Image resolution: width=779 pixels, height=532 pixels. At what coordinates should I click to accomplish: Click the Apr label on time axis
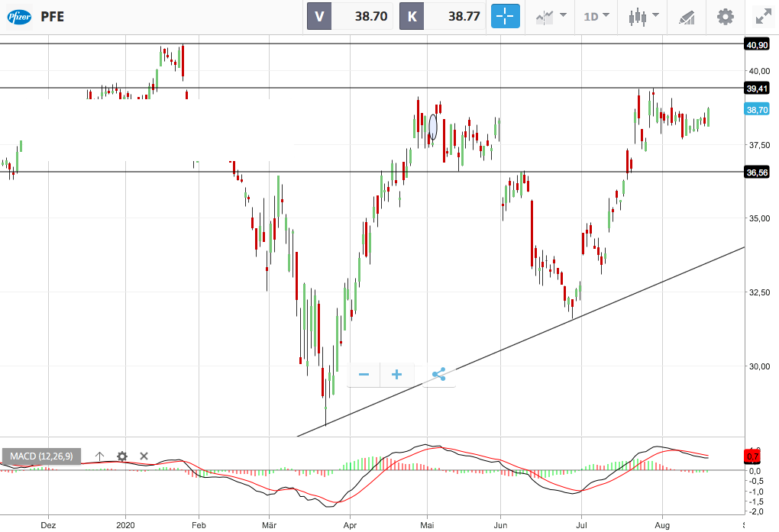click(350, 525)
